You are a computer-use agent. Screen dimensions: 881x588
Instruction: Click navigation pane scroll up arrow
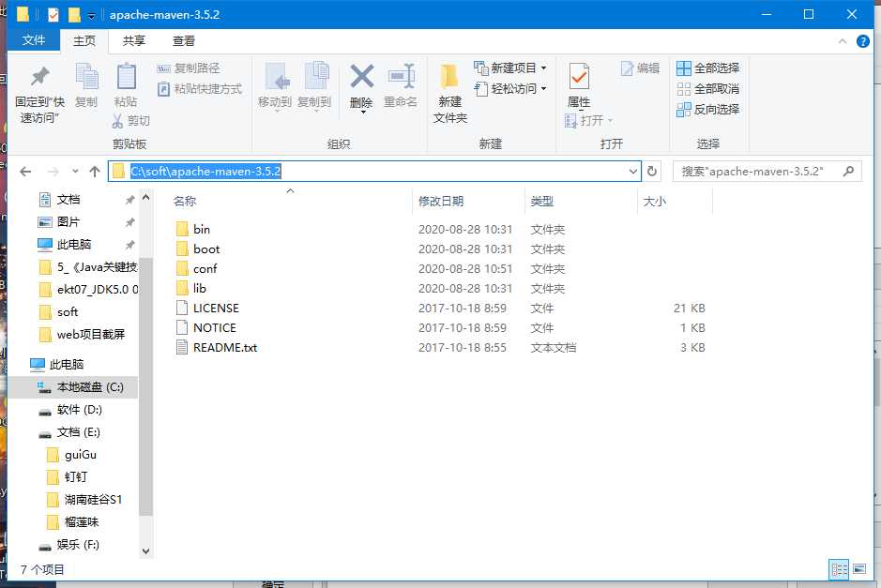146,198
